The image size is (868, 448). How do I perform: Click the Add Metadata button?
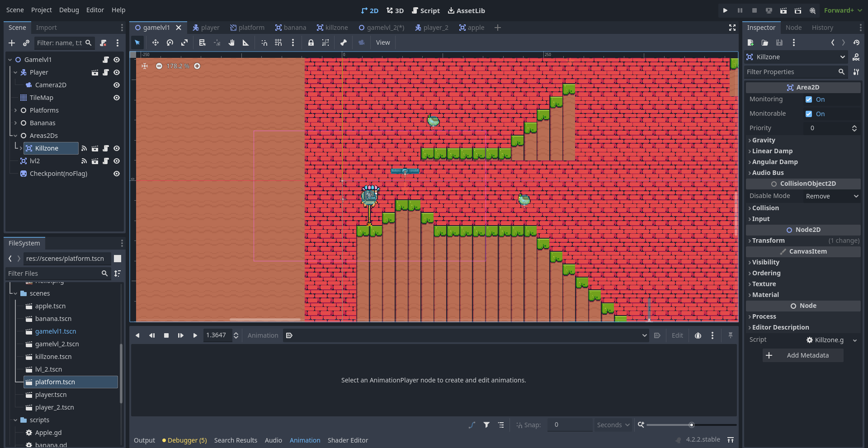point(803,355)
